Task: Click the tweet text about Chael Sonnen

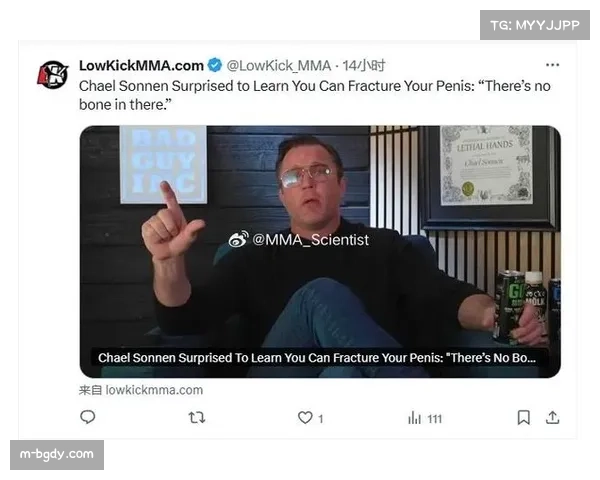Action: pyautogui.click(x=315, y=95)
